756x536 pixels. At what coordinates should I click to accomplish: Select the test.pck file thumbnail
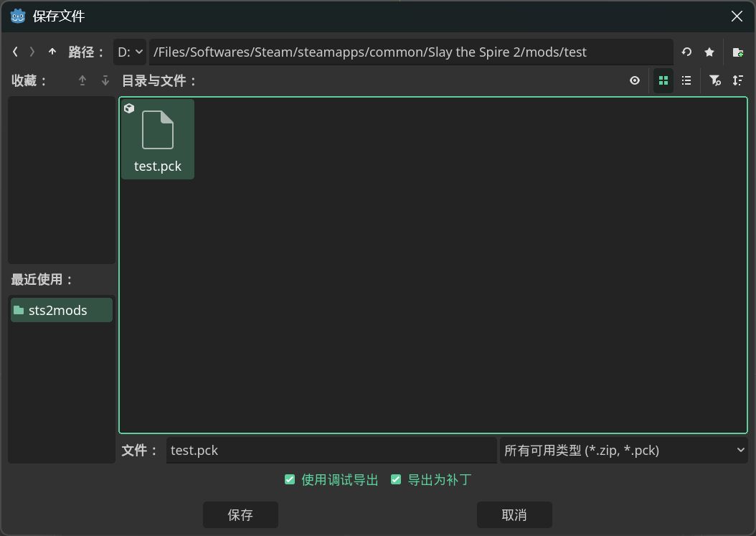point(157,138)
